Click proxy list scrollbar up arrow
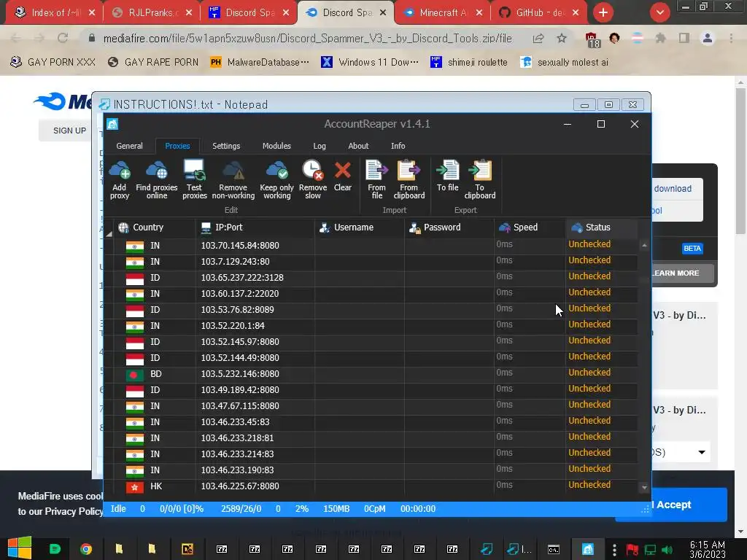The image size is (747, 560). [644, 245]
